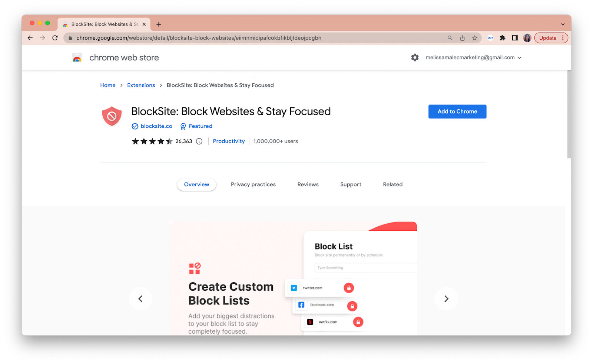
Task: Switch to the Privacy practices tab
Action: [x=253, y=184]
